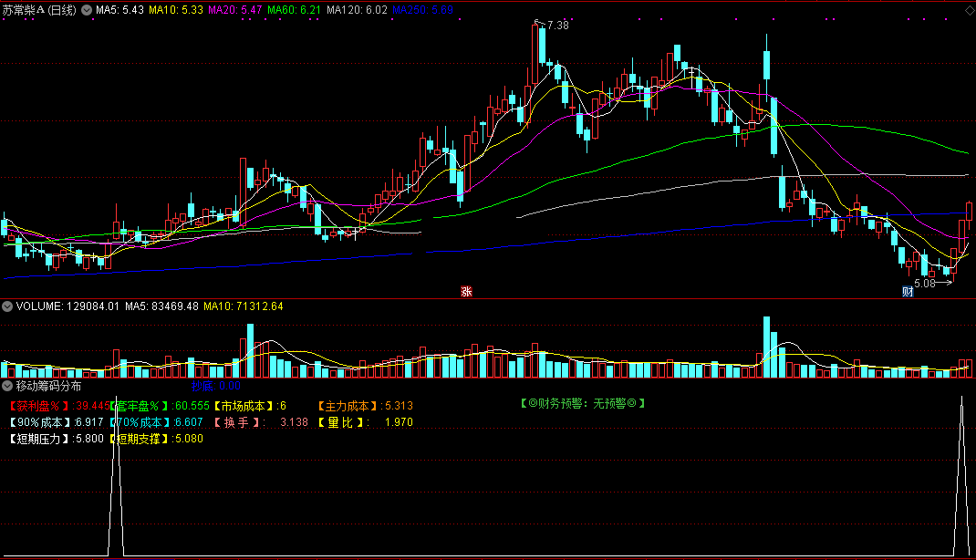The width and height of the screenshot is (976, 560).
Task: Select the blue MA250: 5.69 label
Action: coord(422,10)
